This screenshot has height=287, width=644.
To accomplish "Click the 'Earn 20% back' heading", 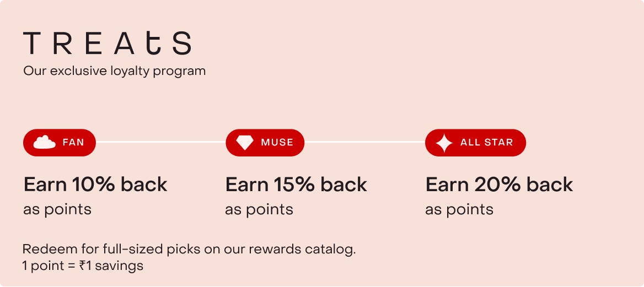I will coord(499,185).
